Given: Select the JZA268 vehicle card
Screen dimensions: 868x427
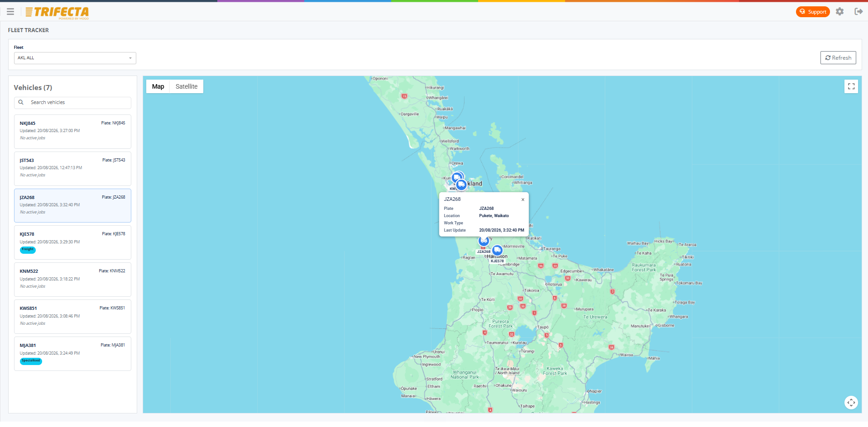Looking at the screenshot, I should [72, 205].
